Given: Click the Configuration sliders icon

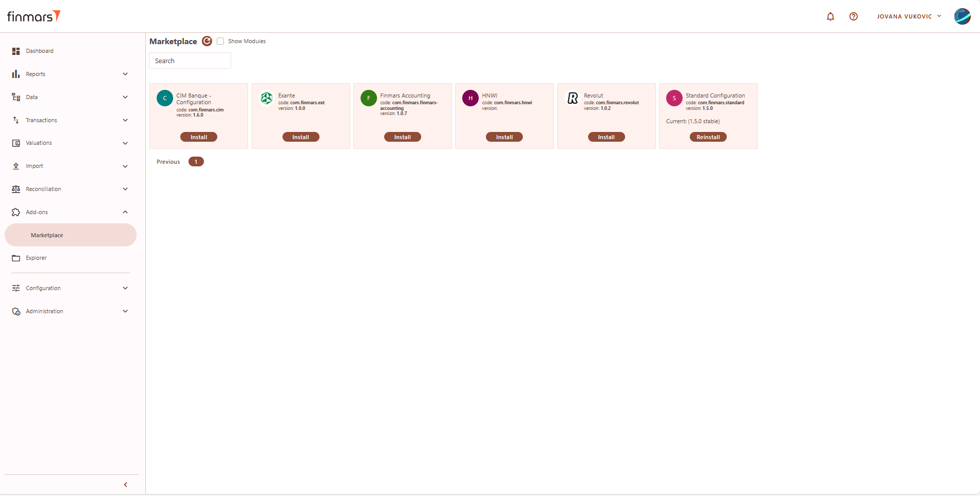Looking at the screenshot, I should click(16, 288).
